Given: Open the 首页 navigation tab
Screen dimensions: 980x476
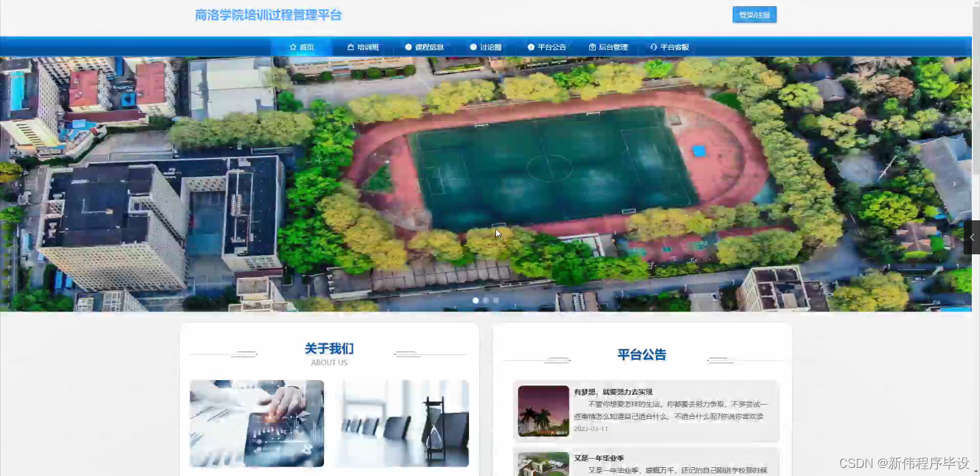Looking at the screenshot, I should click(301, 47).
